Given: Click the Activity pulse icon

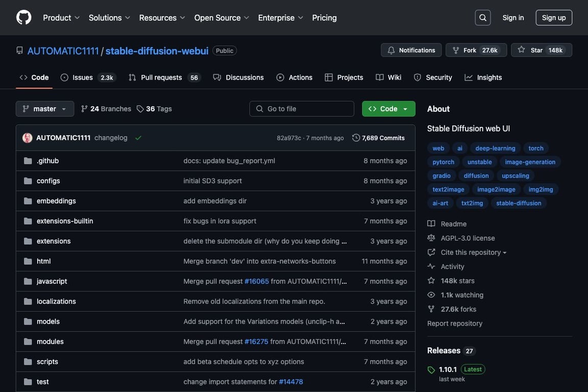Looking at the screenshot, I should click(431, 266).
